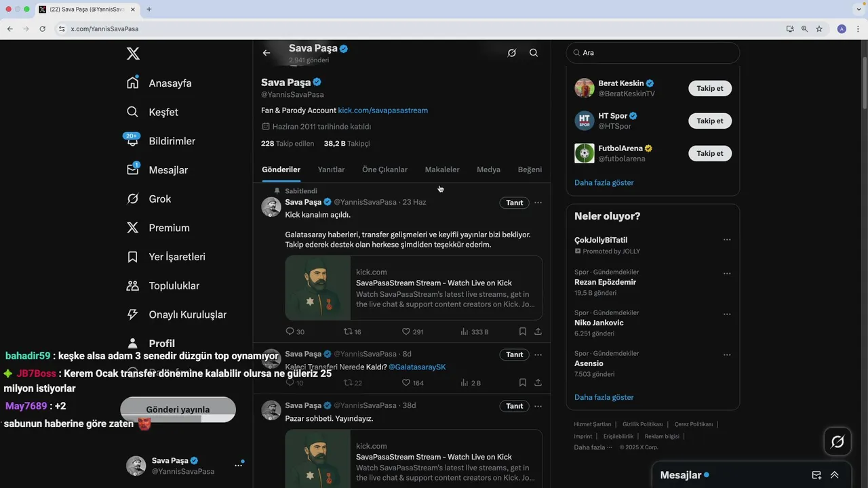Open Yer İşaretleri bookmarks
The image size is (868, 488).
pyautogui.click(x=166, y=257)
